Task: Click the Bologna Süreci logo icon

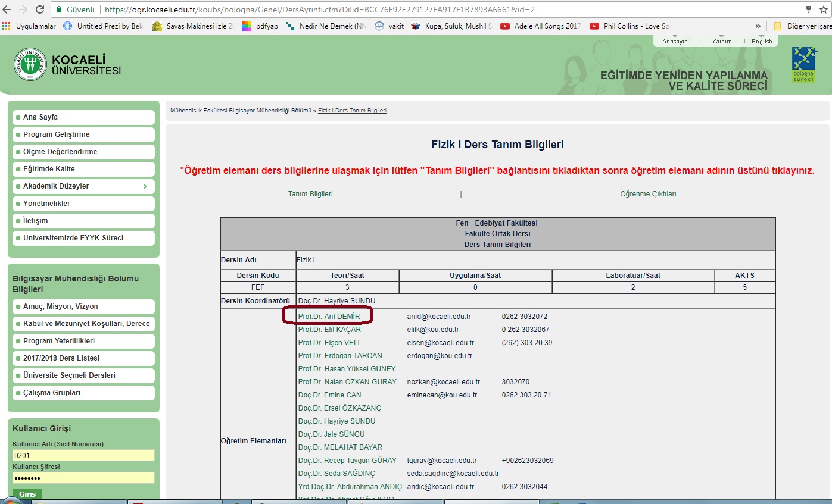Action: (x=804, y=65)
